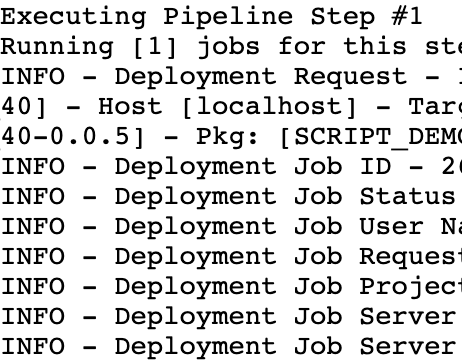Click the word "Pipeline" in the header line
The width and height of the screenshot is (462, 364).
[x=228, y=17]
